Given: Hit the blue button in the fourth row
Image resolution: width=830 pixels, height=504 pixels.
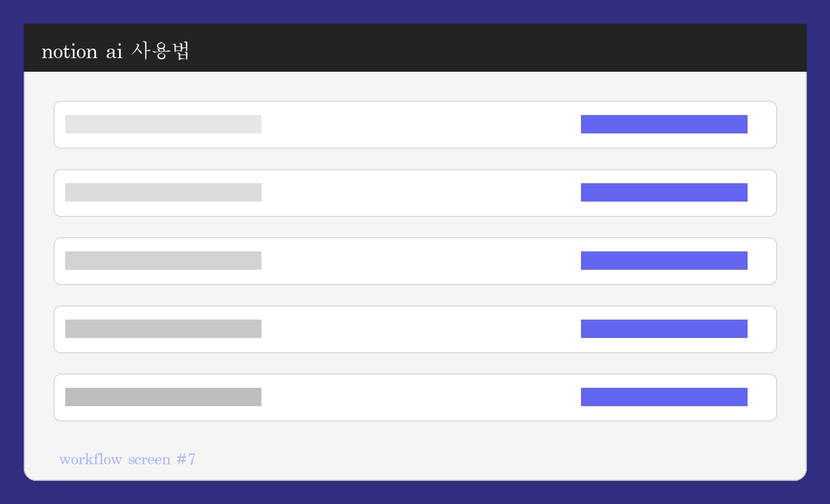Looking at the screenshot, I should pyautogui.click(x=664, y=329).
